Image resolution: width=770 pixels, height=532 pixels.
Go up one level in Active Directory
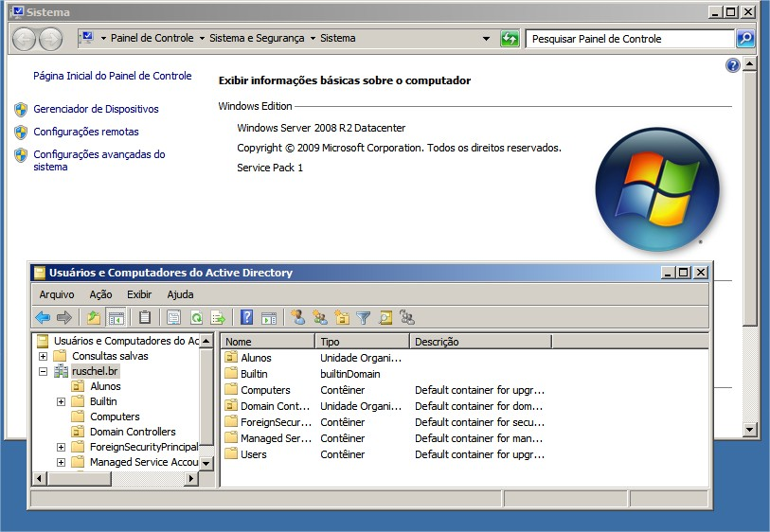[94, 318]
